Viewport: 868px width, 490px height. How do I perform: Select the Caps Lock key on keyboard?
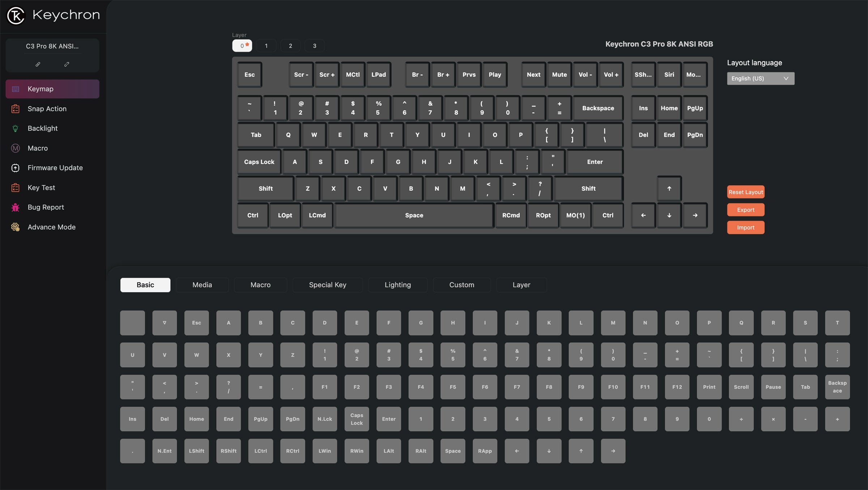click(259, 162)
